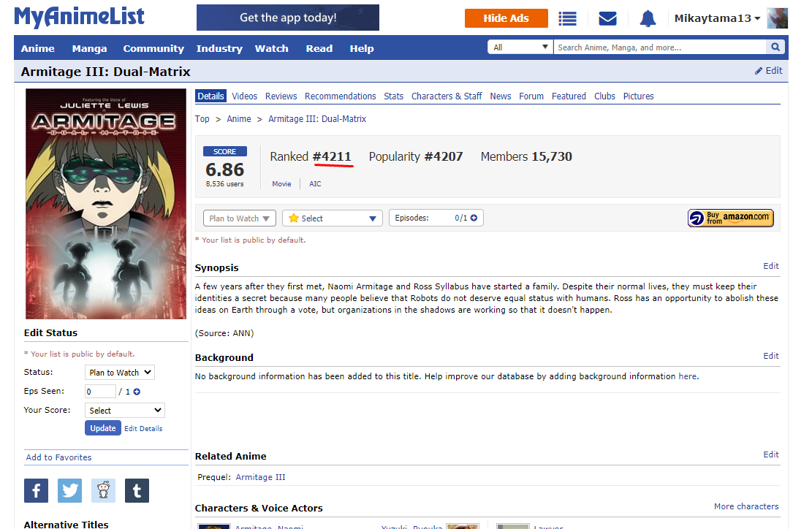Share on Tumblr icon

tap(137, 490)
